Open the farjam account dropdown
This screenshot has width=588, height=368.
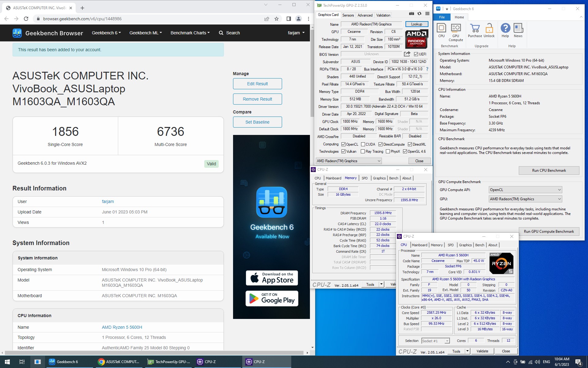296,33
